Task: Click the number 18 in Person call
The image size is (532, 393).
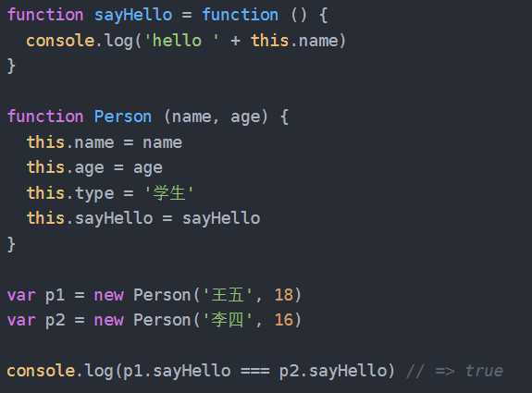Action: click(283, 295)
